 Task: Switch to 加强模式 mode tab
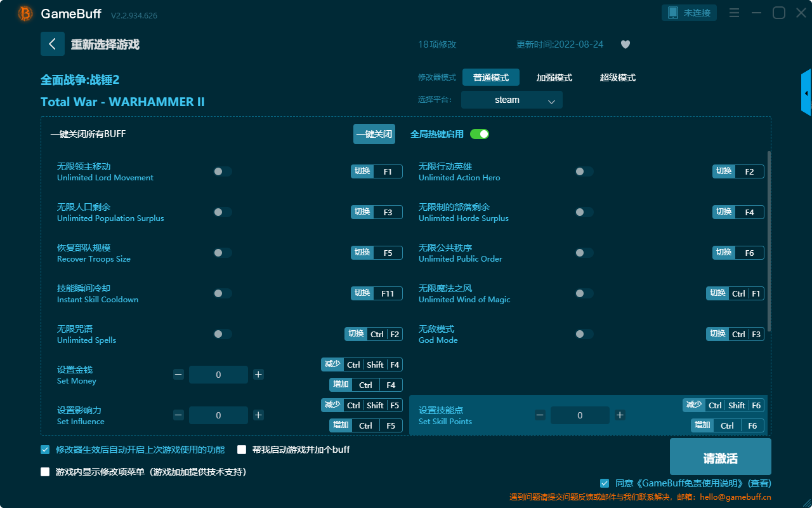coord(553,77)
